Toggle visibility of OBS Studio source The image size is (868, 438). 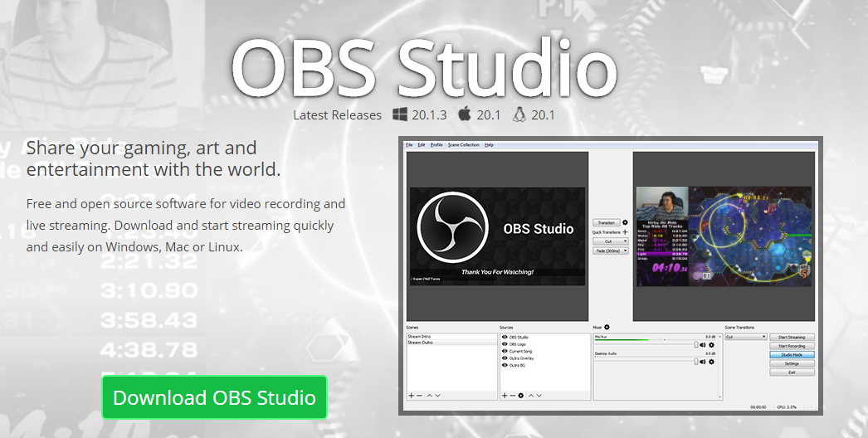click(505, 337)
